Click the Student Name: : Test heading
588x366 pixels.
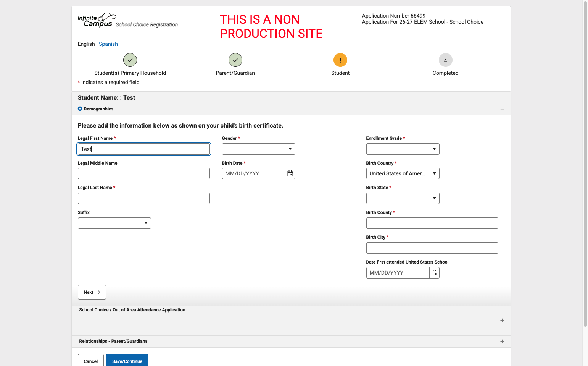(x=106, y=98)
